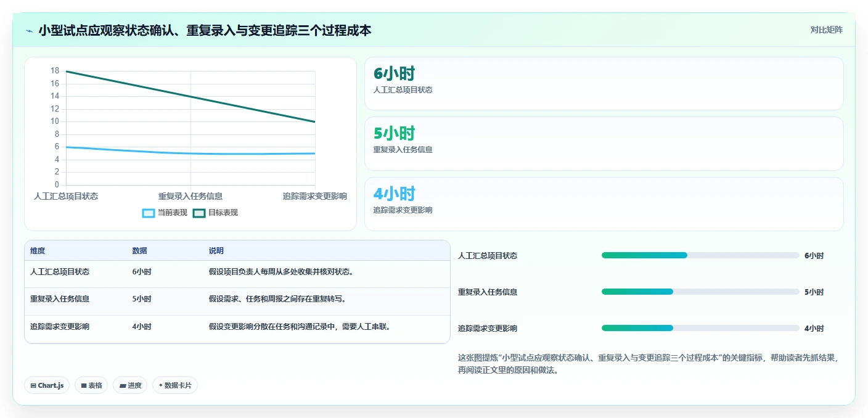This screenshot has width=868, height=418.
Task: Click the 人工汇总项目状态 table cell
Action: (x=60, y=272)
